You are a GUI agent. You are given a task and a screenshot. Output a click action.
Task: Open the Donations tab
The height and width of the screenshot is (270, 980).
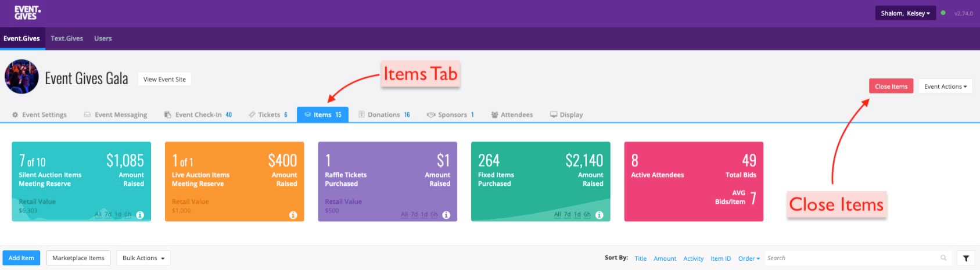[384, 114]
